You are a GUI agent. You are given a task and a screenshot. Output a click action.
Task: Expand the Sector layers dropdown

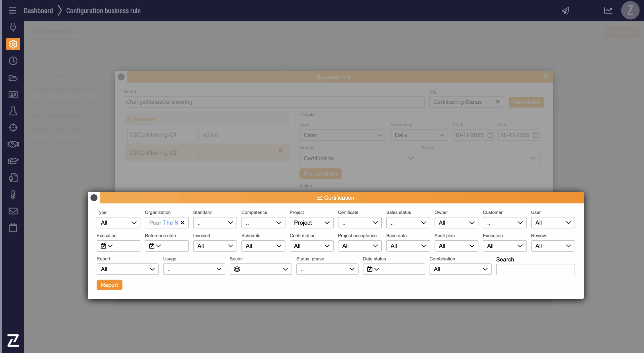point(260,269)
